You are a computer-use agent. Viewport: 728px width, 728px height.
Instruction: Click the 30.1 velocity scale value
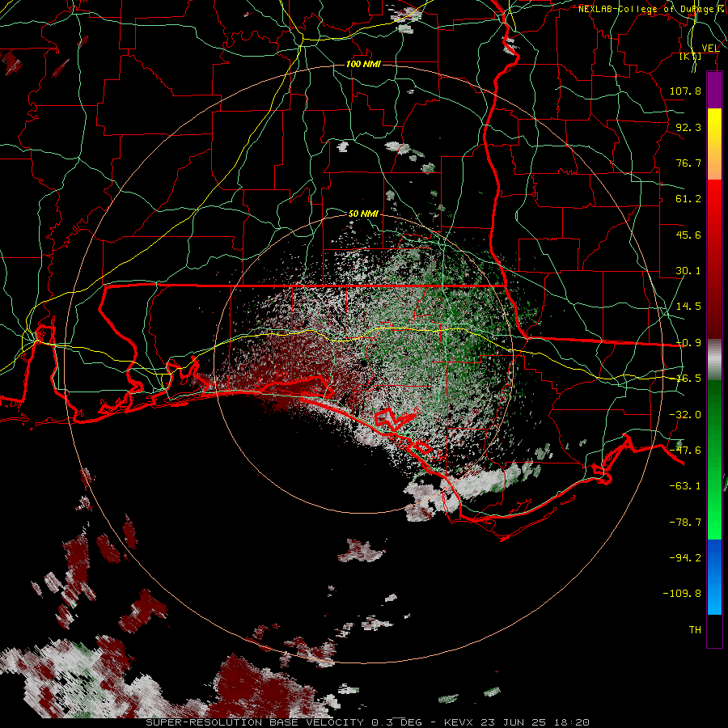pos(688,271)
